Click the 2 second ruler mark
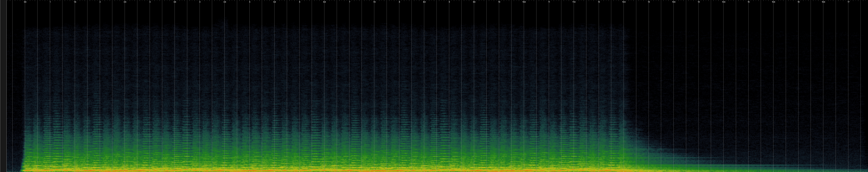The image size is (868, 172). (100, 2)
